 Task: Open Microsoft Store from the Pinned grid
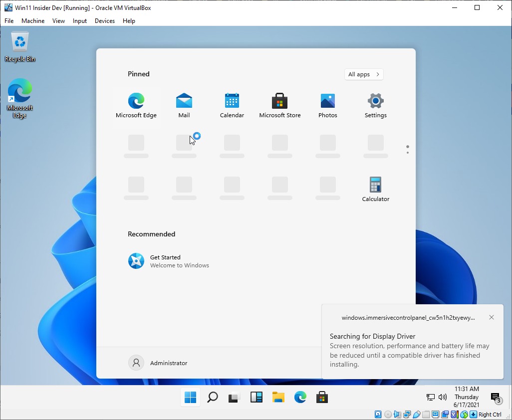tap(280, 105)
